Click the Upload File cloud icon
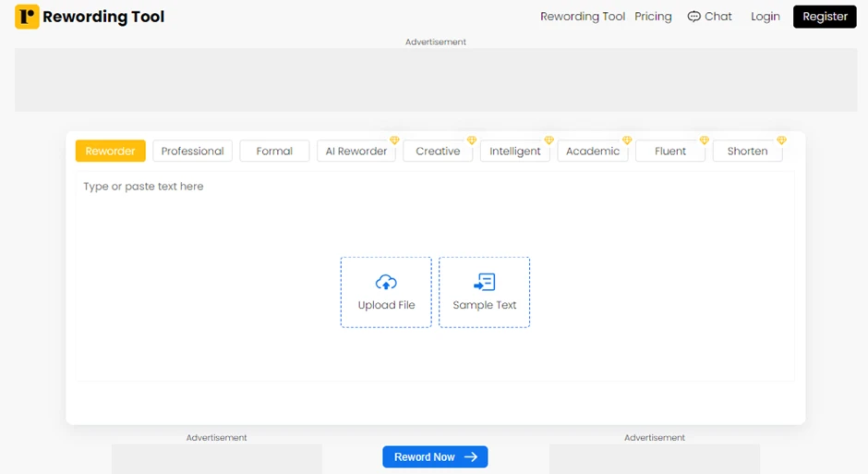 click(386, 282)
